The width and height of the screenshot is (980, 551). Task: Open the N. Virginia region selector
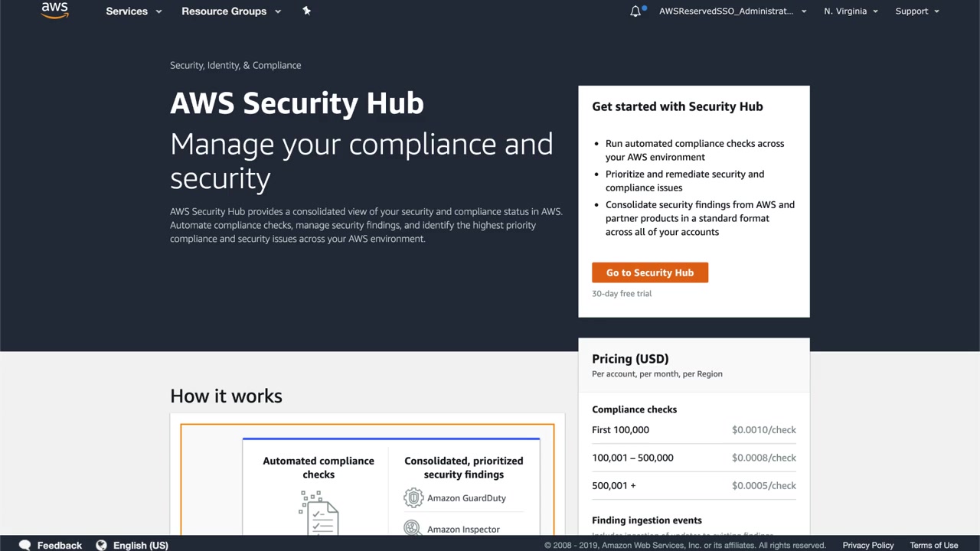pos(851,11)
